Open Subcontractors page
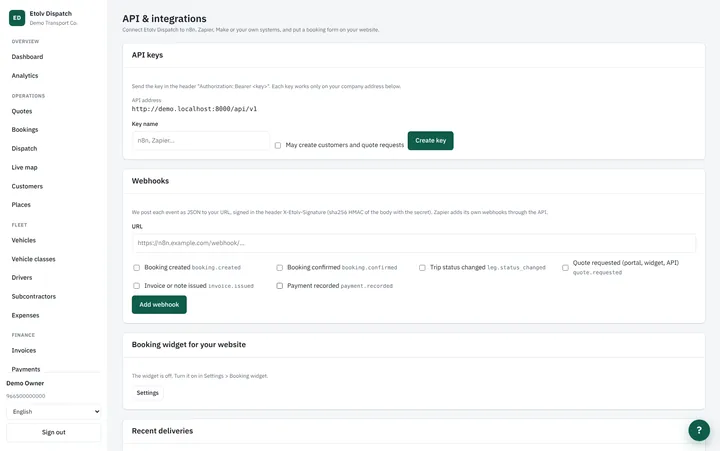This screenshot has height=451, width=720. point(34,296)
